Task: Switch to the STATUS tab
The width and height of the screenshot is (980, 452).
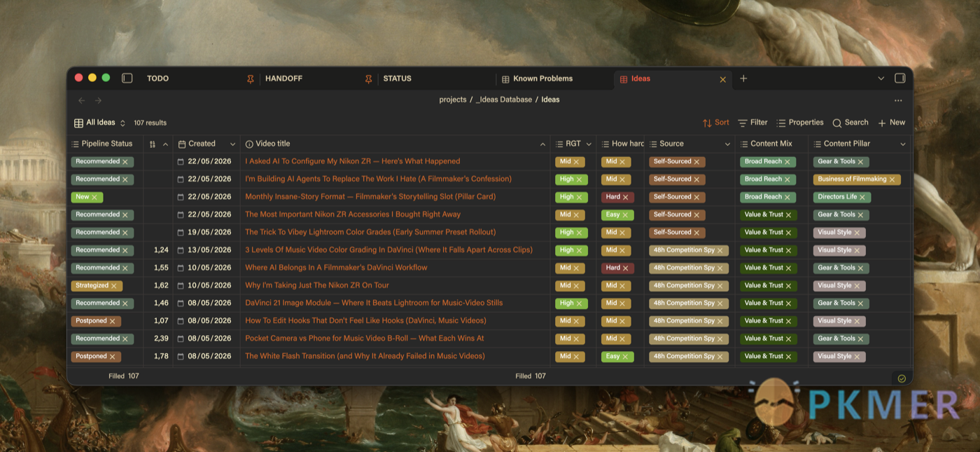Action: pyautogui.click(x=397, y=78)
